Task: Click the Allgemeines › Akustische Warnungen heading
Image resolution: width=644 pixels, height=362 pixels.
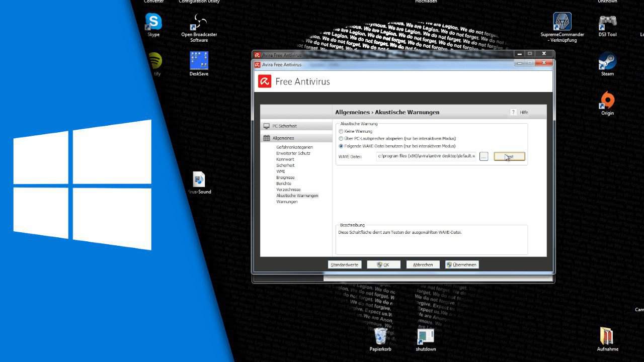Action: click(387, 112)
